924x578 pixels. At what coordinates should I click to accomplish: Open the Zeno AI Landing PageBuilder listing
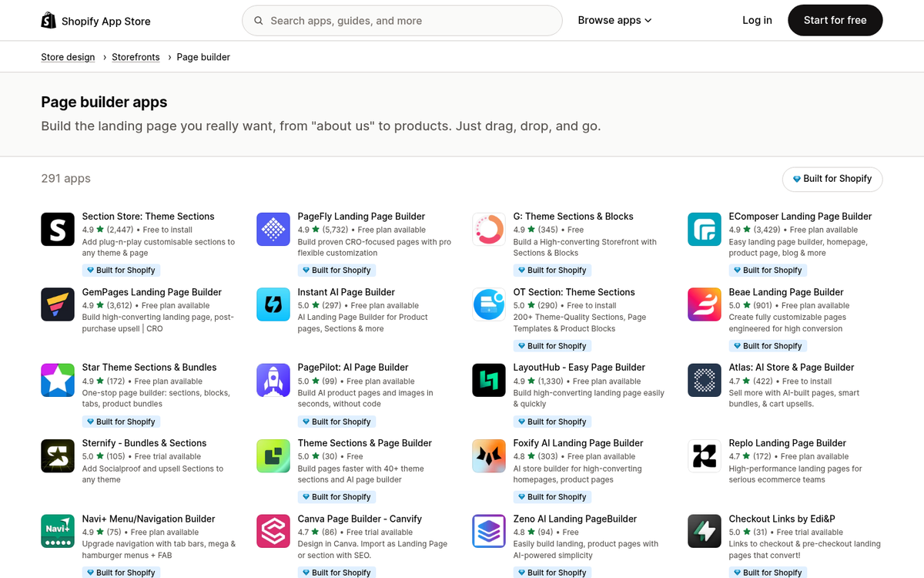tap(574, 519)
